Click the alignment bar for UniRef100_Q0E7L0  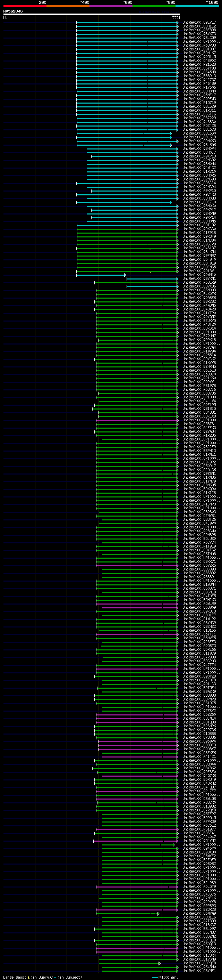coord(124,202)
